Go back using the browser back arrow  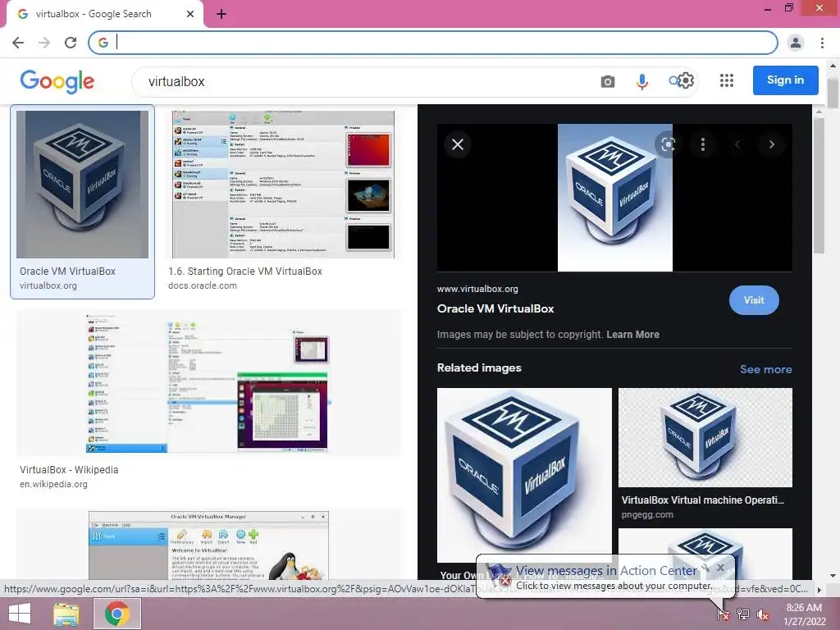18,43
